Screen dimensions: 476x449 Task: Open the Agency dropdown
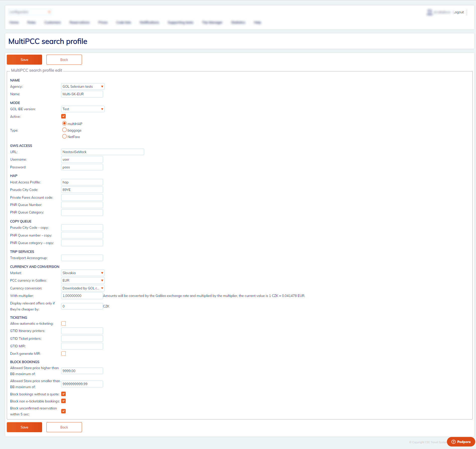(83, 86)
